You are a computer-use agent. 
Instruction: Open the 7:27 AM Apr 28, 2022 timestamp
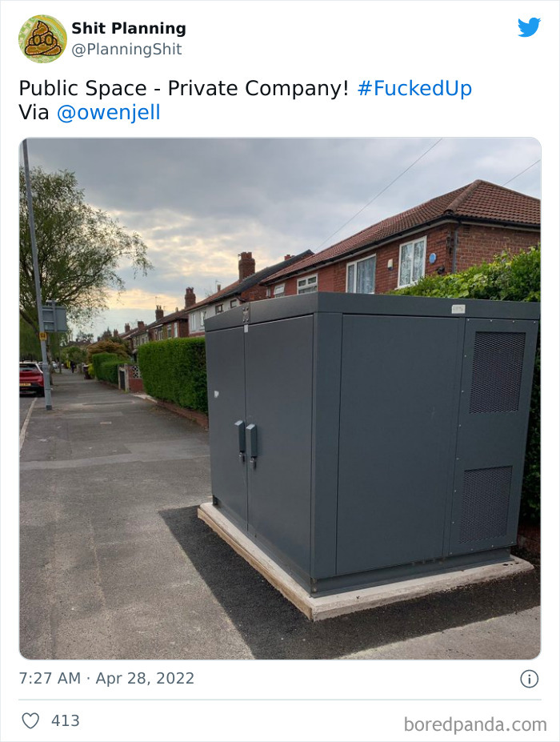tap(106, 678)
